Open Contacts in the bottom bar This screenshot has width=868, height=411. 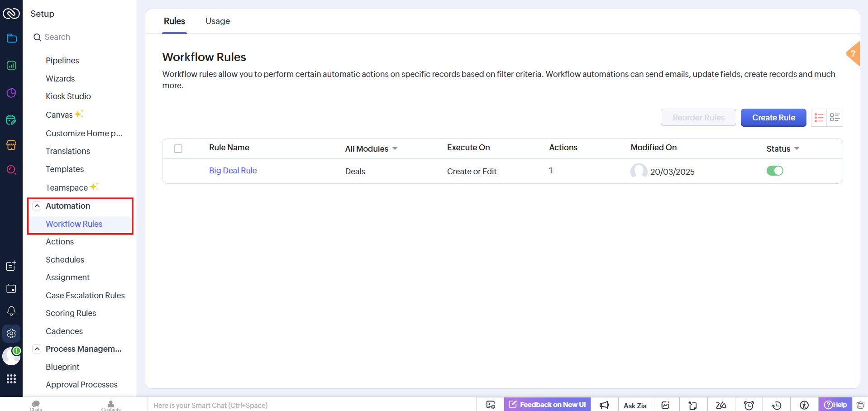pyautogui.click(x=111, y=405)
